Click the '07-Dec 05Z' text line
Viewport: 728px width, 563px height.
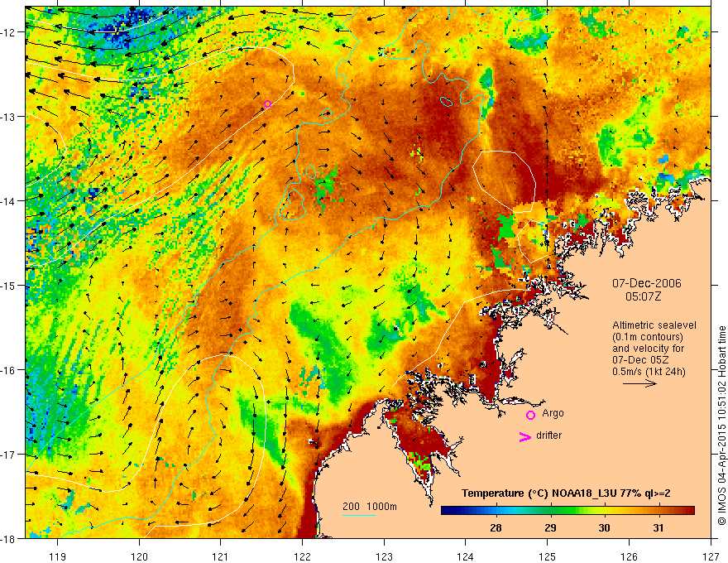tap(642, 360)
